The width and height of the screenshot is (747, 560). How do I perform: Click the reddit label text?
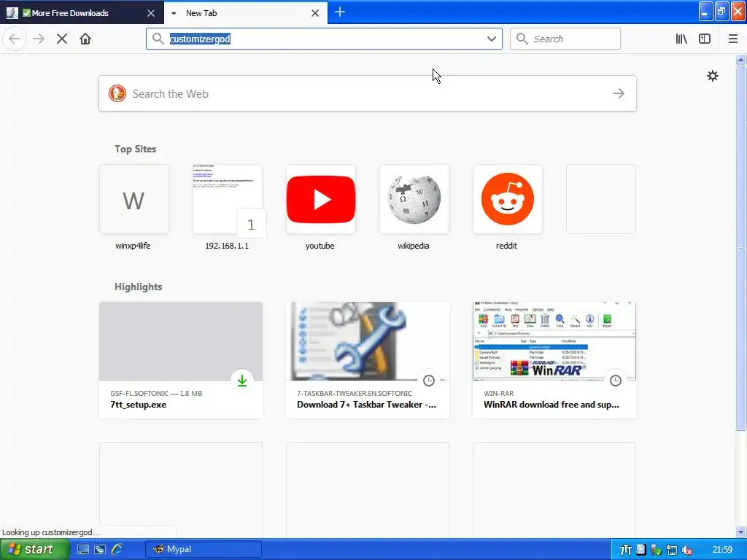point(506,246)
